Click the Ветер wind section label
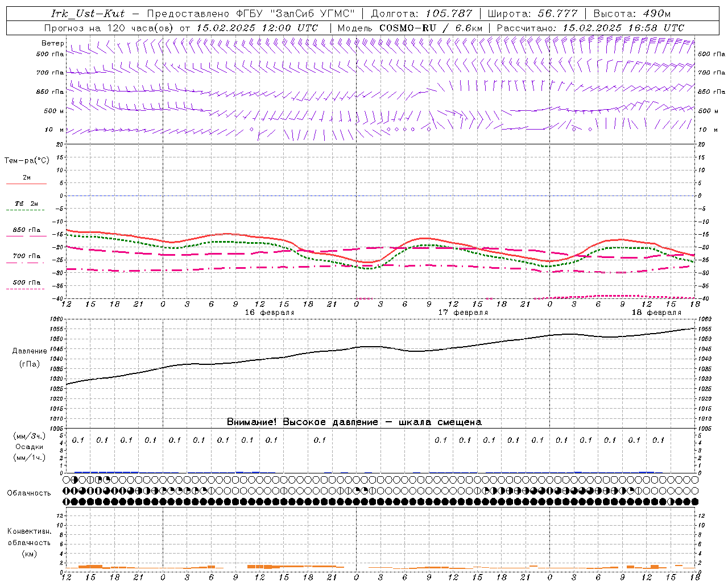Image resolution: width=728 pixels, height=582 pixels. click(x=53, y=43)
